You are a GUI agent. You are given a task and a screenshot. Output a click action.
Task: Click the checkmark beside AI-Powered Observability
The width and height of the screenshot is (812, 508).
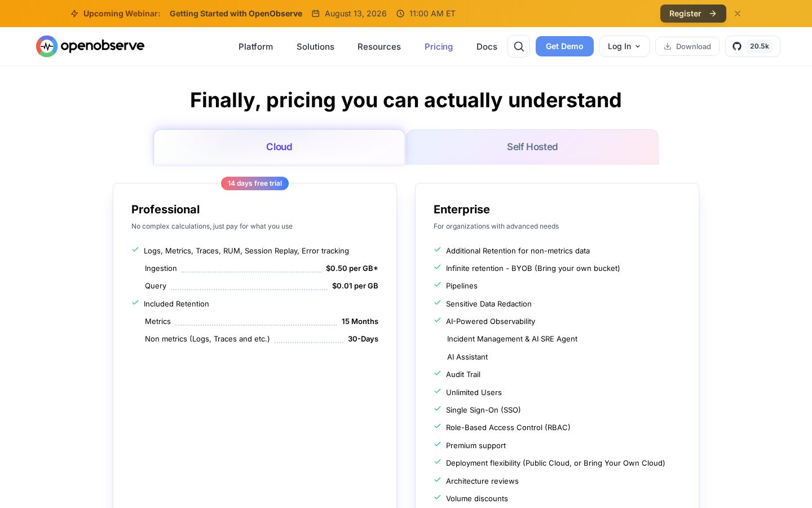click(438, 321)
